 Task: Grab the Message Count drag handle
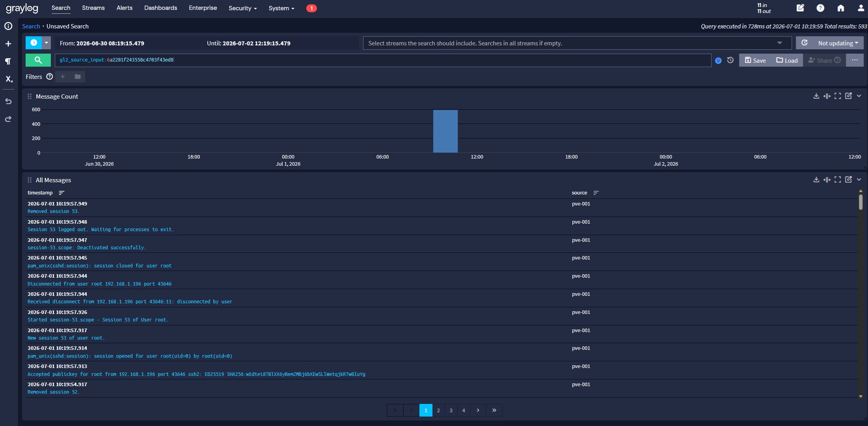coord(30,96)
